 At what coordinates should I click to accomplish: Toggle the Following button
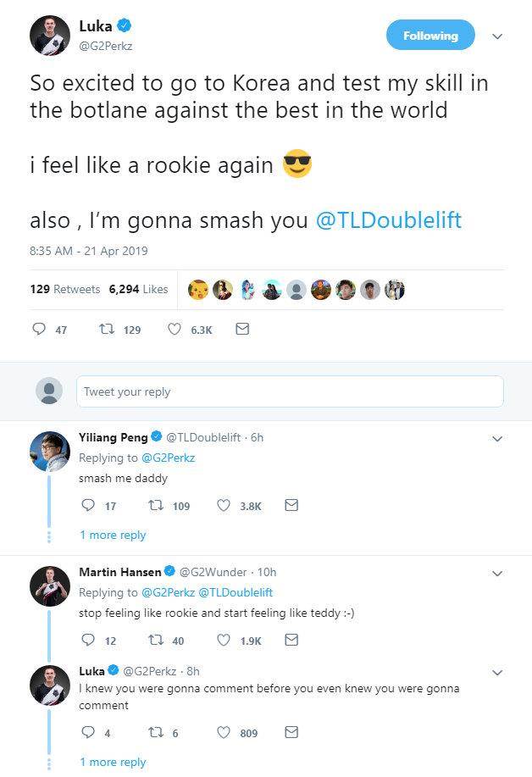tap(430, 36)
